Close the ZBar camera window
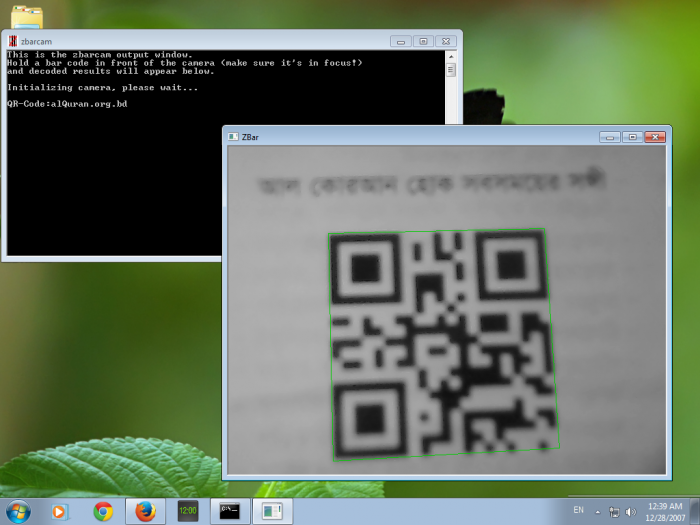 [655, 137]
